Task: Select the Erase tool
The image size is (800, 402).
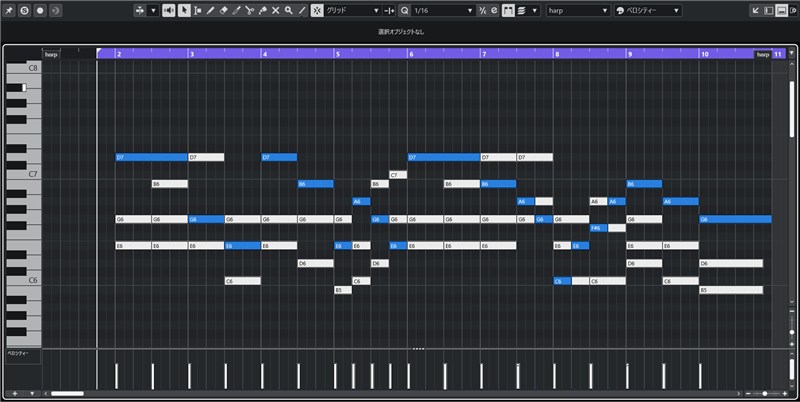Action: (x=223, y=10)
